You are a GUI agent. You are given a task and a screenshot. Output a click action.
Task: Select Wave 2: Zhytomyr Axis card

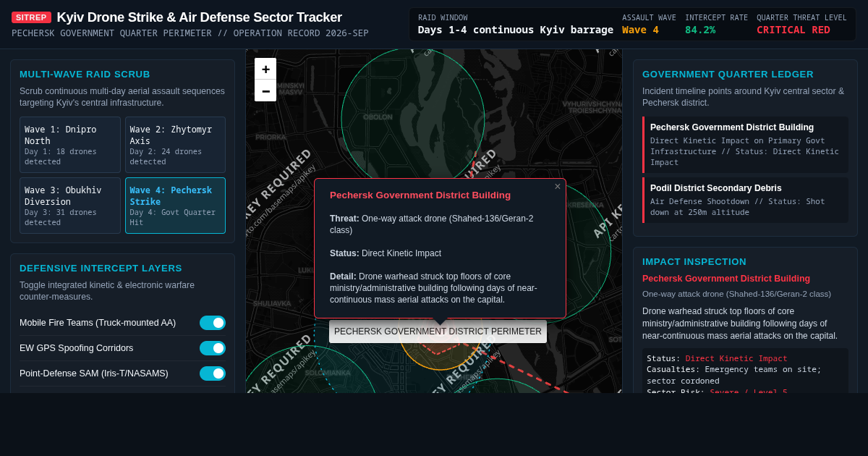(175, 145)
